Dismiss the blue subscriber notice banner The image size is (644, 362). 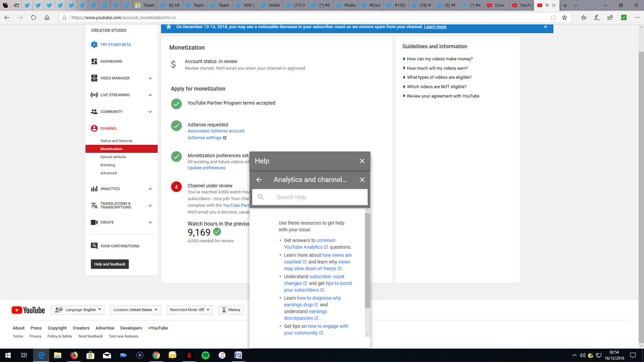(x=546, y=27)
